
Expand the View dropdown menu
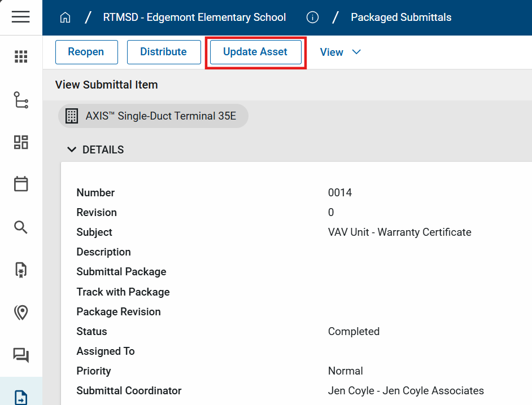(x=340, y=52)
